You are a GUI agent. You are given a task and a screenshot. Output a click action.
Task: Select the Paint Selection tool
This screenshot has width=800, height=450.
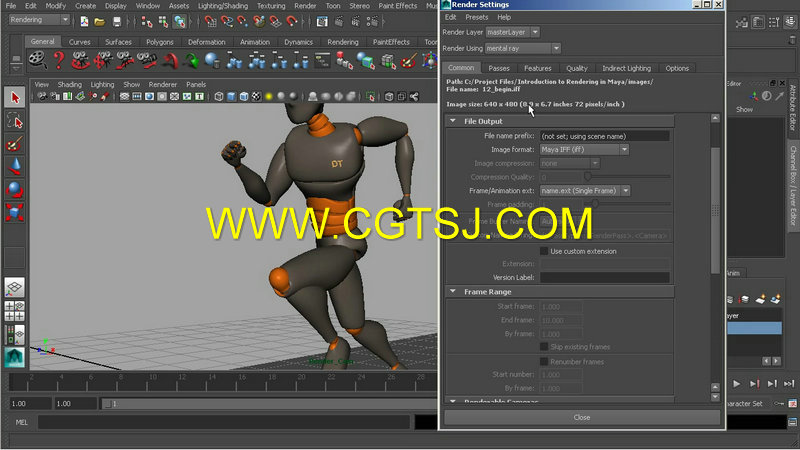(x=15, y=144)
